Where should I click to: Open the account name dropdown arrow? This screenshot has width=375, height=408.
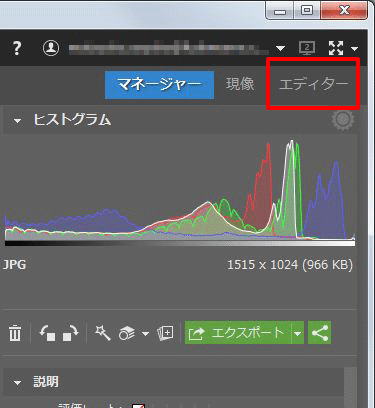click(x=281, y=49)
